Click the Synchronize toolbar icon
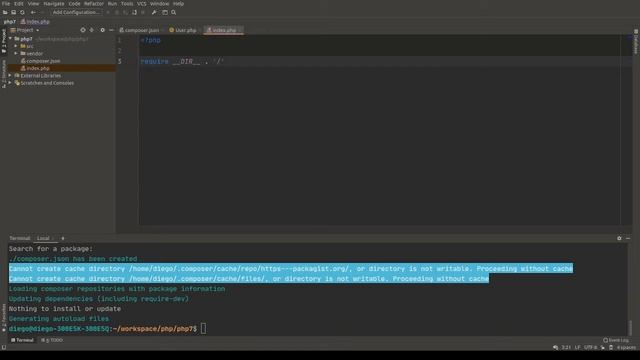Image resolution: width=640 pixels, height=360 pixels. pyautogui.click(x=22, y=13)
